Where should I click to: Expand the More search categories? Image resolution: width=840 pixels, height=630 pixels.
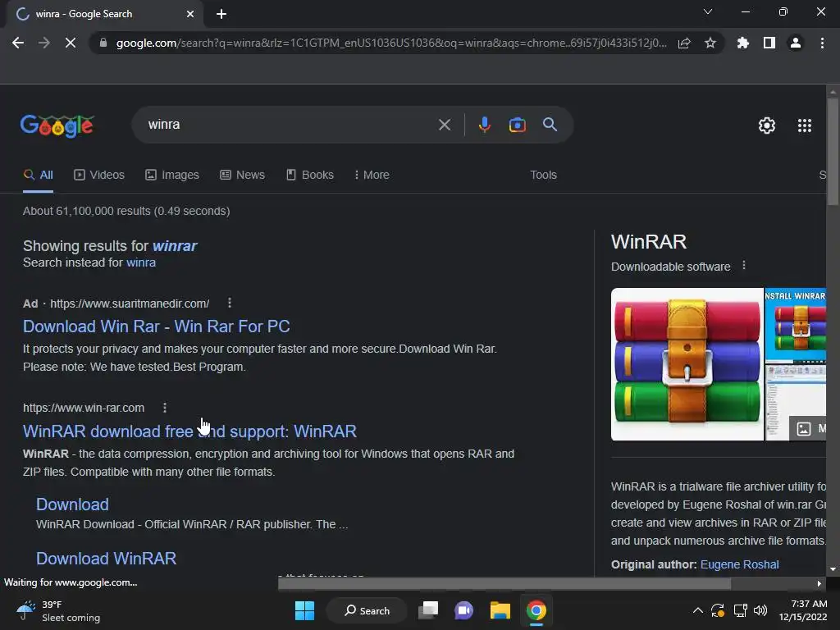tap(372, 176)
